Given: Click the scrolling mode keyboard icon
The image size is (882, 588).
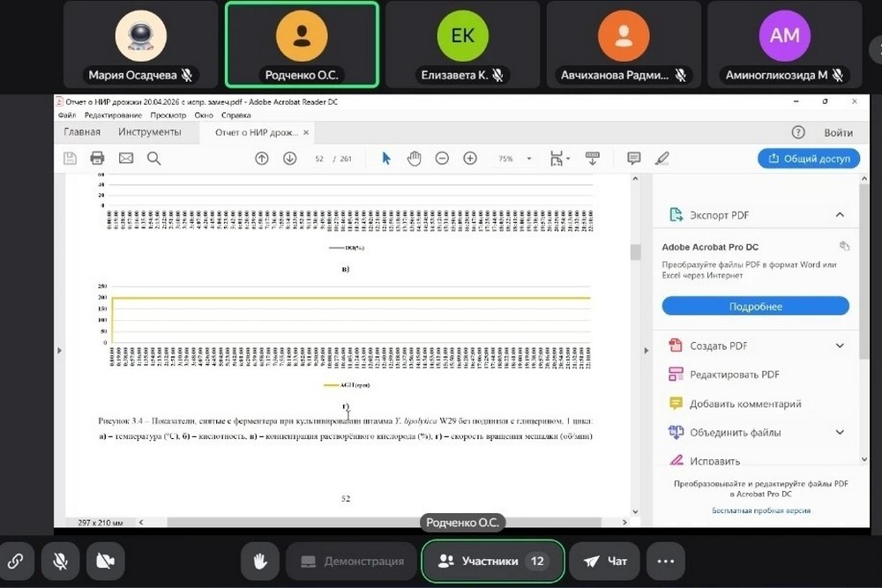Looking at the screenshot, I should click(593, 159).
